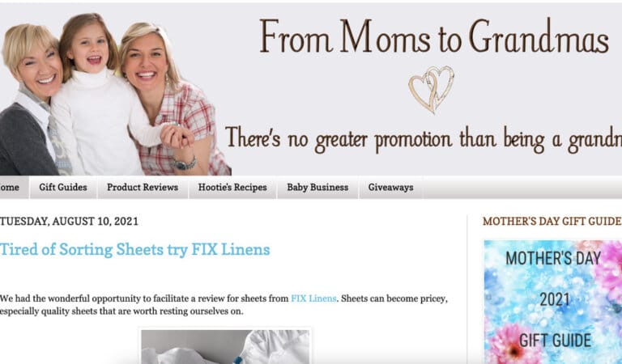622x364 pixels.
Task: Follow the FIX Linens hyperlink in paragraph
Action: click(x=313, y=298)
